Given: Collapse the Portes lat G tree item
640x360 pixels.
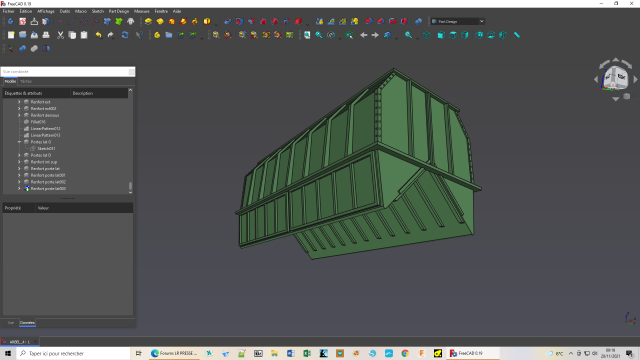Looking at the screenshot, I should pos(19,142).
